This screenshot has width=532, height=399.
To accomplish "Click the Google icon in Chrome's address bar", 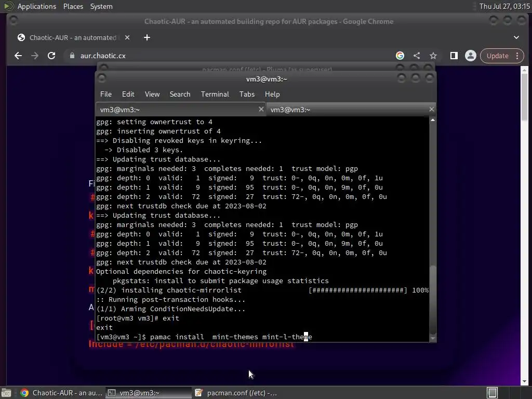I will point(400,56).
